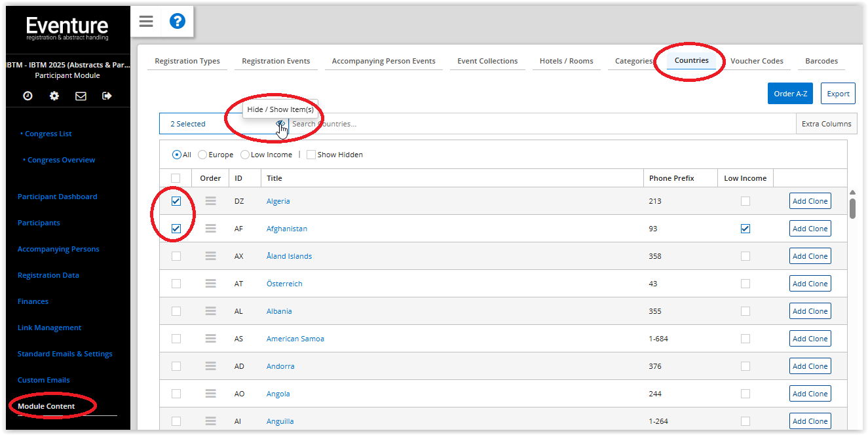Click the logout arrow icon
Image resolution: width=868 pixels, height=435 pixels.
107,96
